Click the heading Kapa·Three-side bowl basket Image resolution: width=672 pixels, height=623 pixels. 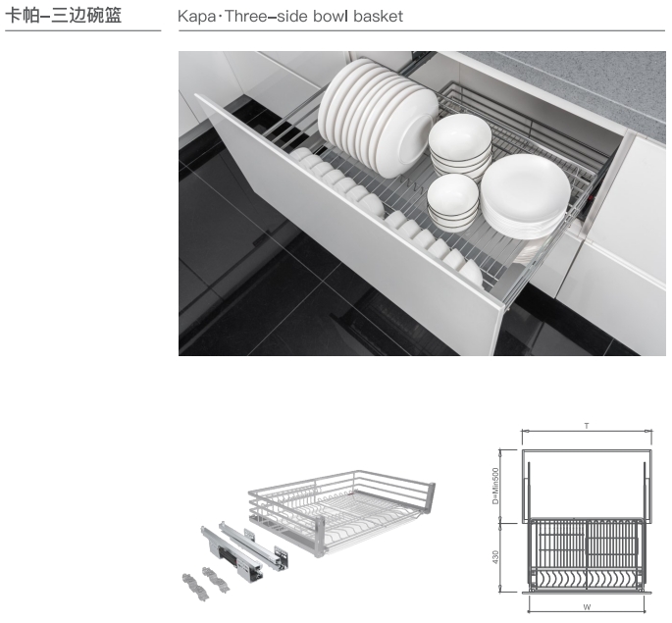[290, 17]
